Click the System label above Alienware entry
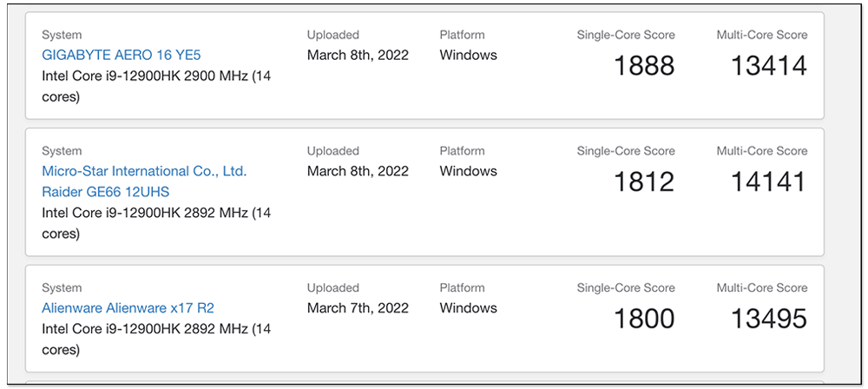This screenshot has height=389, width=868. click(x=62, y=288)
